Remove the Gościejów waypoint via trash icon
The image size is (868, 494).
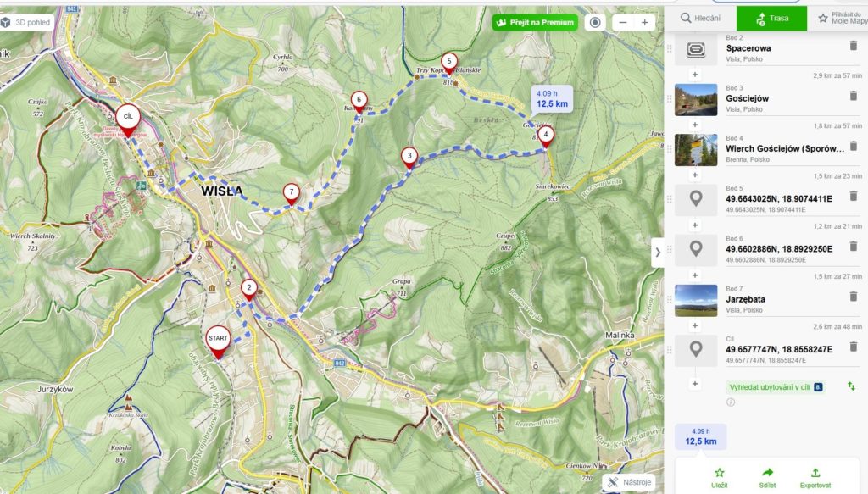[853, 97]
